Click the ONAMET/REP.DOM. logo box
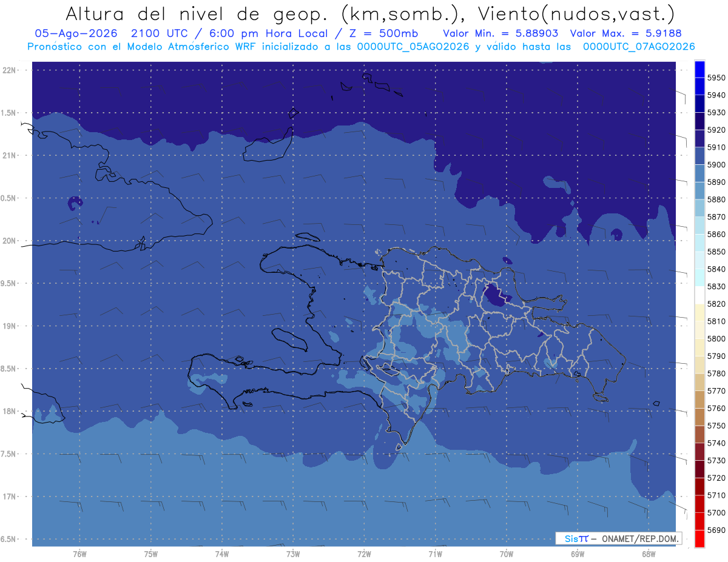728x562 pixels. 618,538
